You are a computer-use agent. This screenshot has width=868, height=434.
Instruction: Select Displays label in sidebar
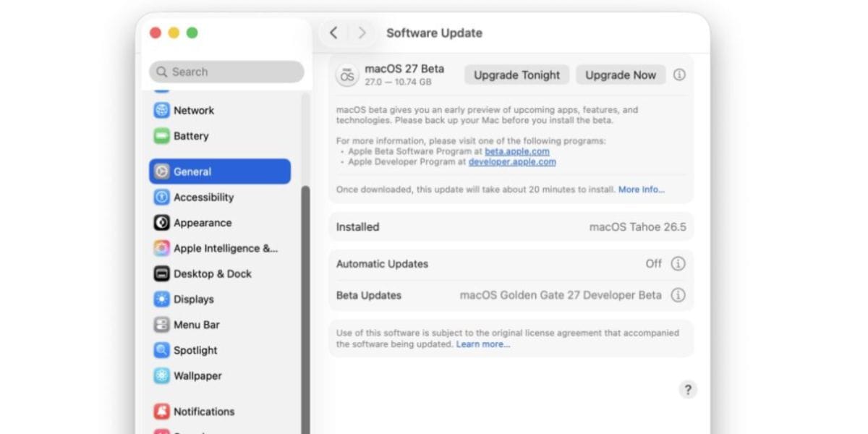(x=194, y=299)
